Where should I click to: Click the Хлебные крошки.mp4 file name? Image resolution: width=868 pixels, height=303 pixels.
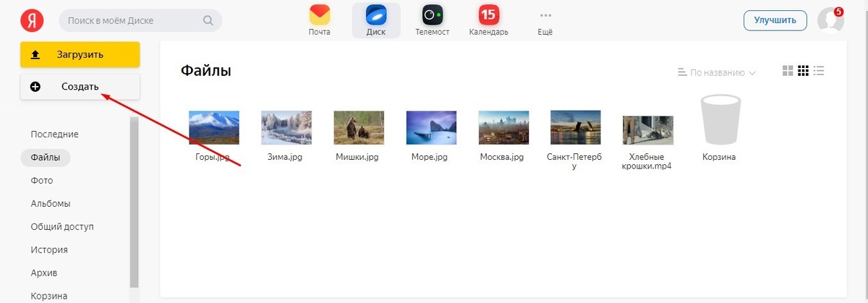[648, 161]
